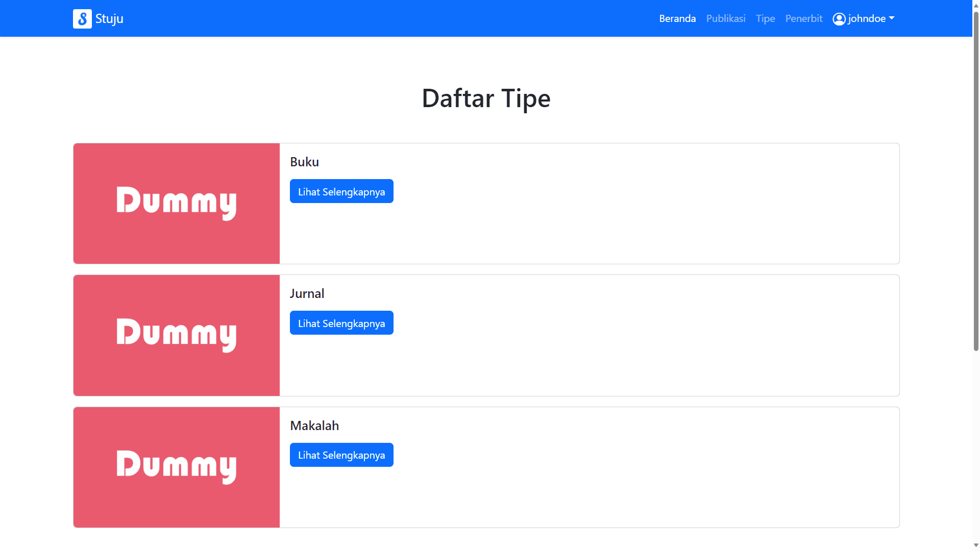Click Lihat Selengkapnya for Makalah

point(341,455)
